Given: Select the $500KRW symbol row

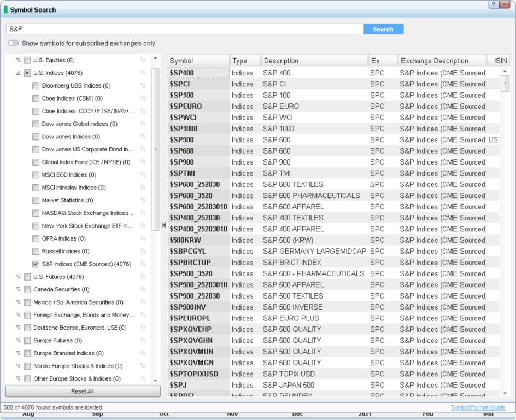Looking at the screenshot, I should pyautogui.click(x=333, y=240).
